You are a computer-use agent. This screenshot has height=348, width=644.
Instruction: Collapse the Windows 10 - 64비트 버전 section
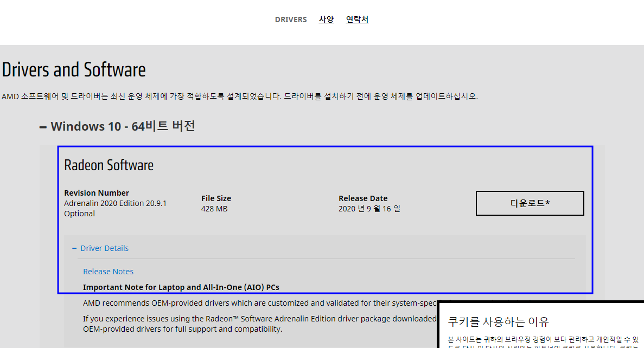point(117,126)
